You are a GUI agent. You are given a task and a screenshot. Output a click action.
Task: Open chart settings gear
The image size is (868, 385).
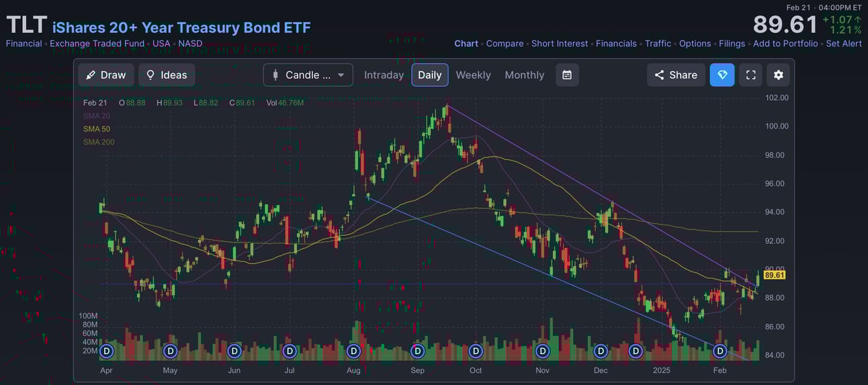tap(779, 75)
